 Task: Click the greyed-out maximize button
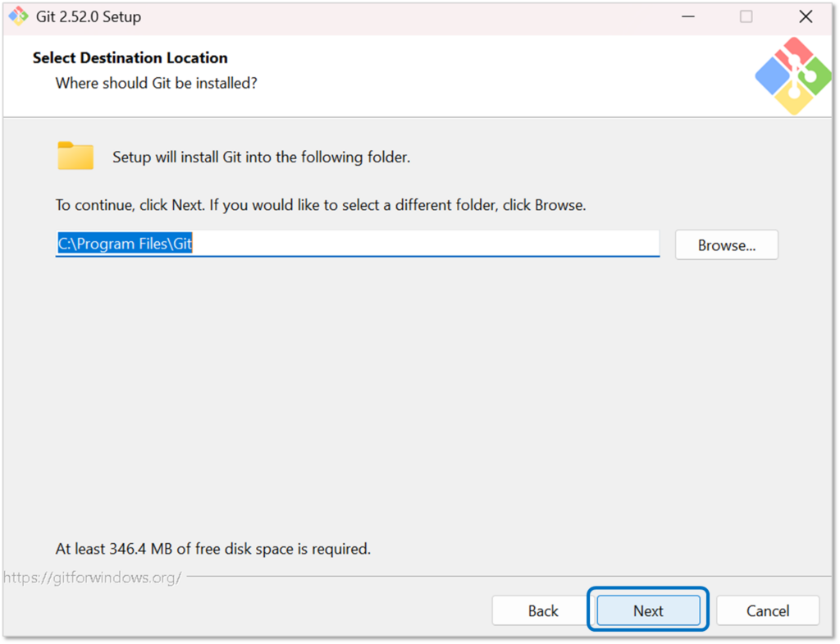pyautogui.click(x=746, y=16)
